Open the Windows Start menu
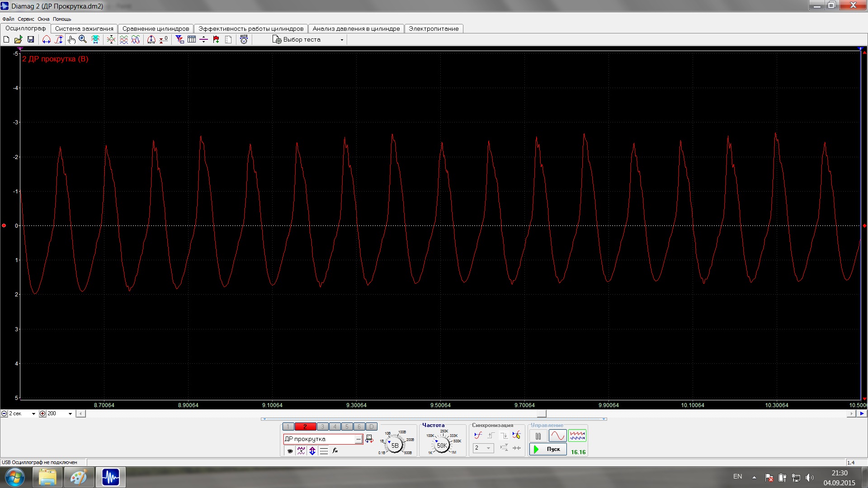This screenshot has height=488, width=868. (x=14, y=477)
